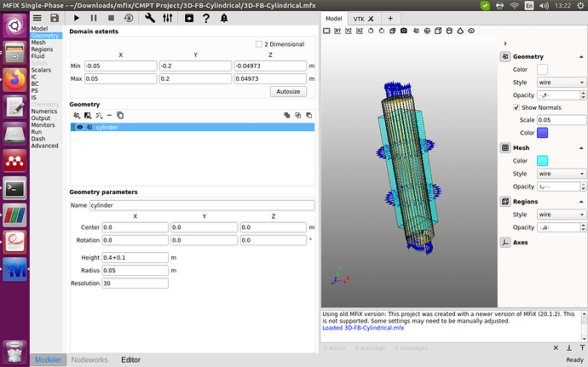Viewport: 588px width, 367px height.
Task: Copy the selected geometry
Action: click(x=120, y=116)
